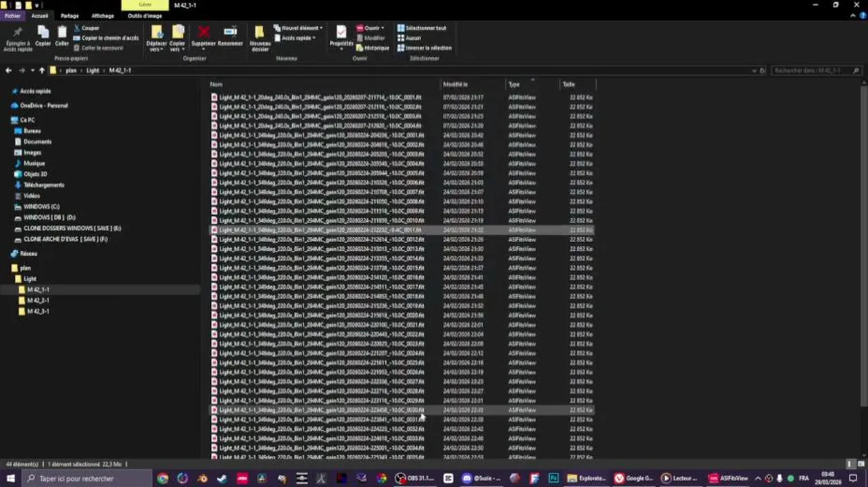
Task: Pin folder with Épingler à Accès rapide
Action: pos(18,39)
